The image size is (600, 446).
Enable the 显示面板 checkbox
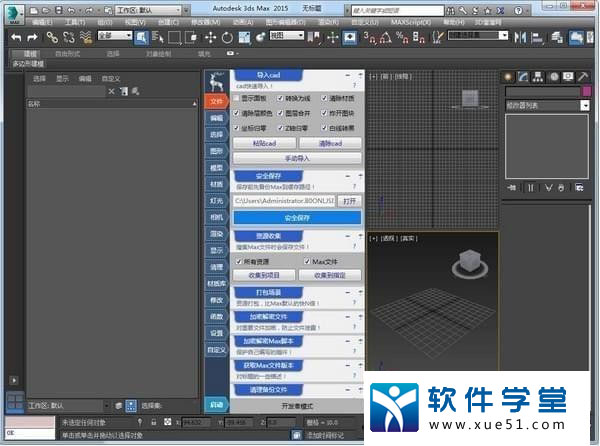(237, 98)
